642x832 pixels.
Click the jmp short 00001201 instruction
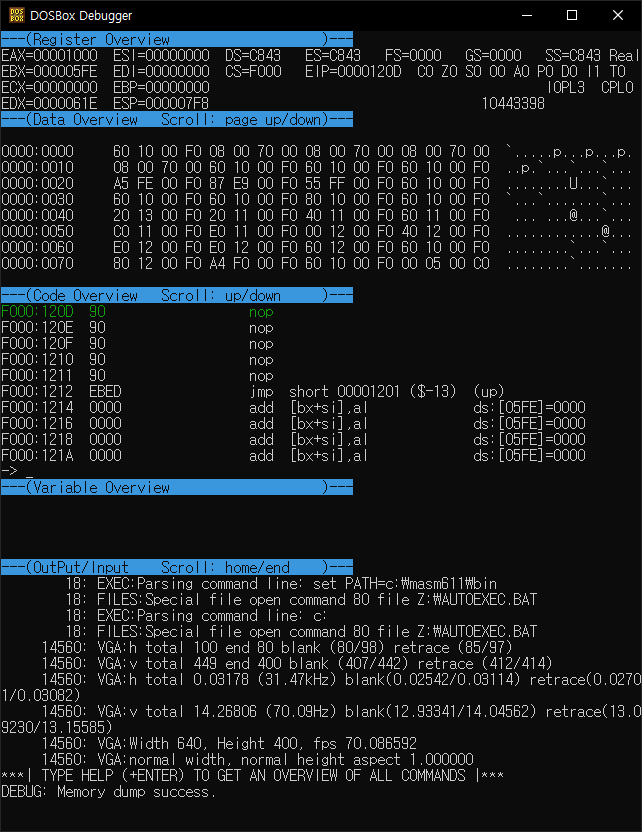376,392
